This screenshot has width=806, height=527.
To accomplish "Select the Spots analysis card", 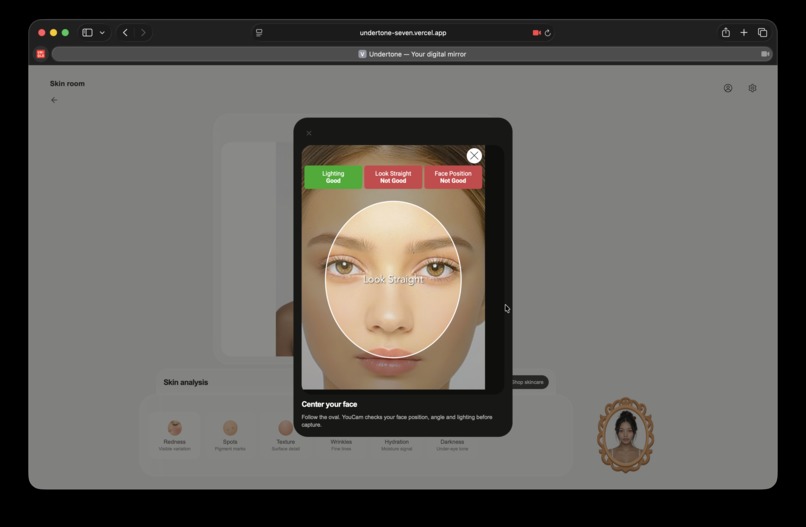I will click(x=230, y=435).
